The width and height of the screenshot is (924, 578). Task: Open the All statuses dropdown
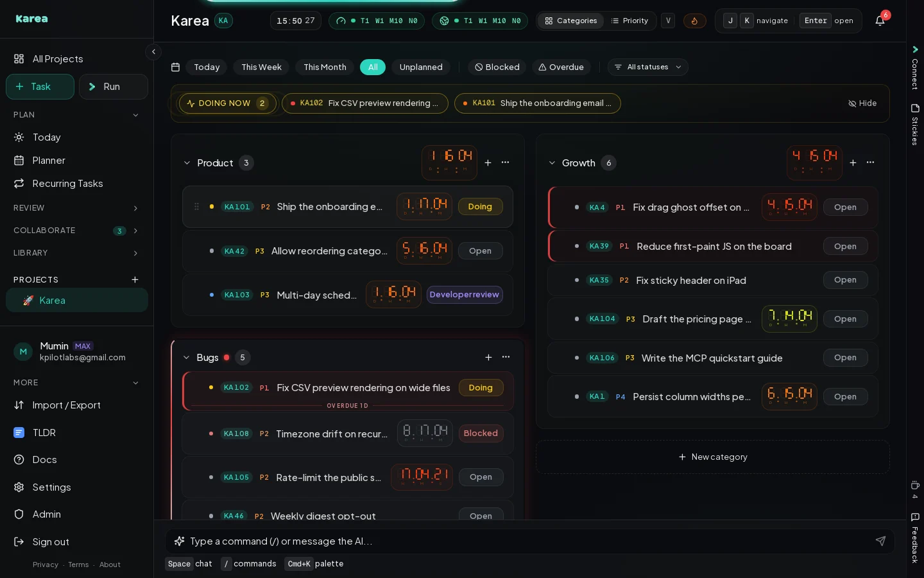(647, 67)
